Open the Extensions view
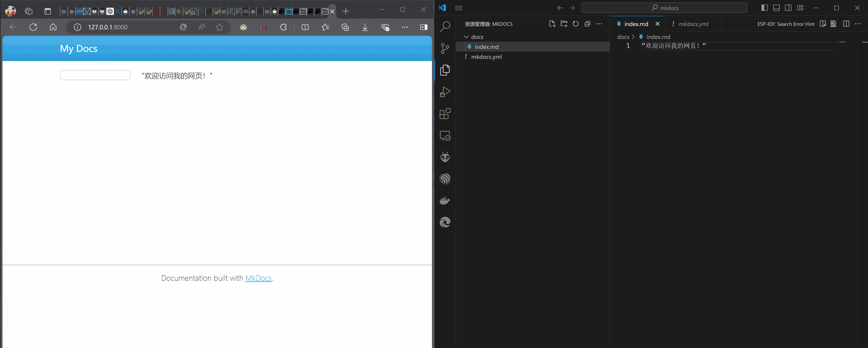The image size is (868, 348). [445, 114]
